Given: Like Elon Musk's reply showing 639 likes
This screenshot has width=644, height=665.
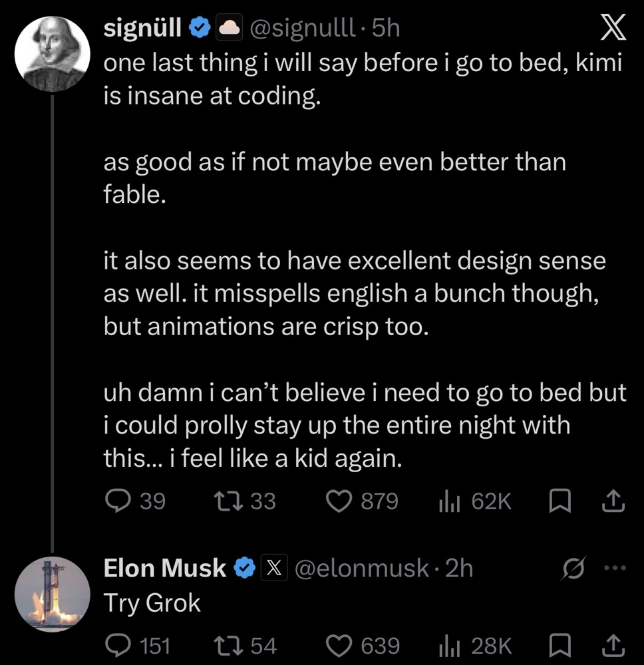Looking at the screenshot, I should click(339, 646).
